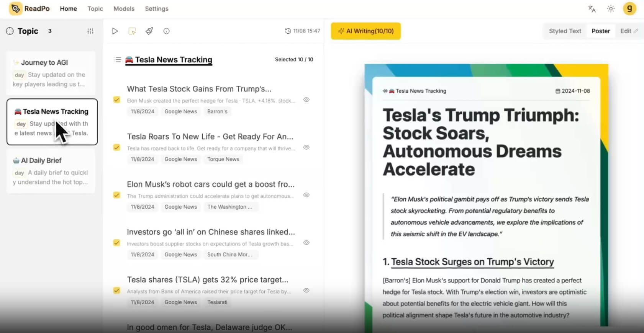Open the topic filter sliders icon

pyautogui.click(x=90, y=31)
